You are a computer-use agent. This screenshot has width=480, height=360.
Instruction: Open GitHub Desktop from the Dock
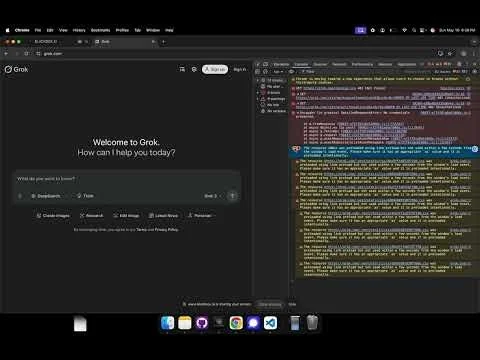pyautogui.click(x=202, y=323)
